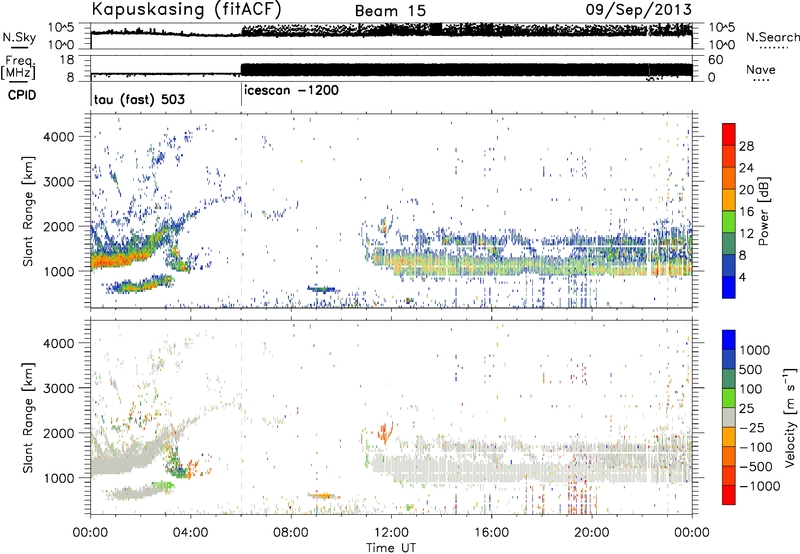Click the "28" label on Power colorbar
Image resolution: width=800 pixels, height=554 pixels.
(x=746, y=146)
